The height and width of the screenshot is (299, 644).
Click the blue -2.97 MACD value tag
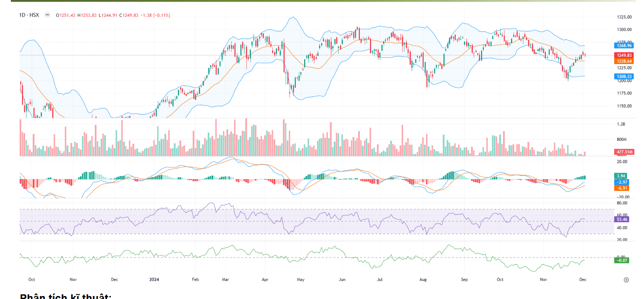coord(621,182)
